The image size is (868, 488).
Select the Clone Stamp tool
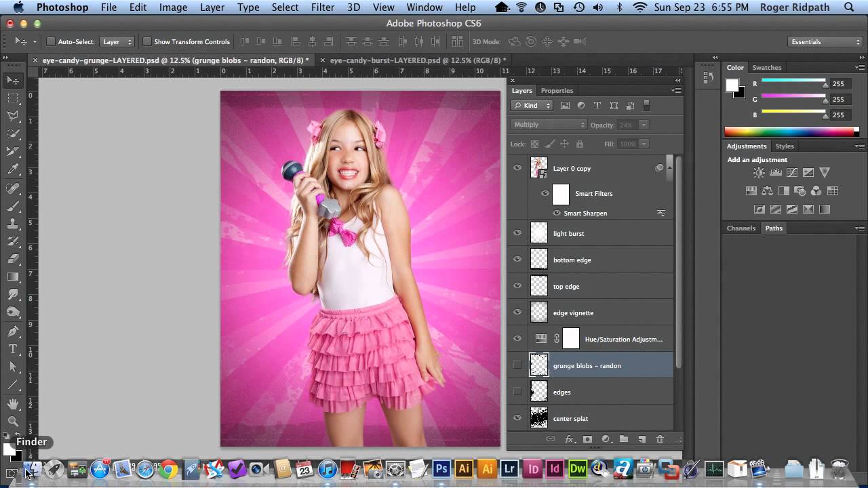[13, 223]
